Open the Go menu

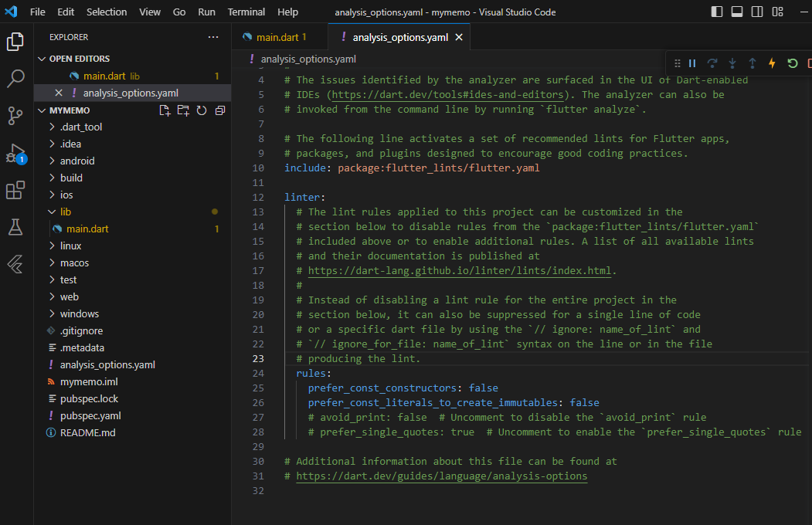(178, 12)
